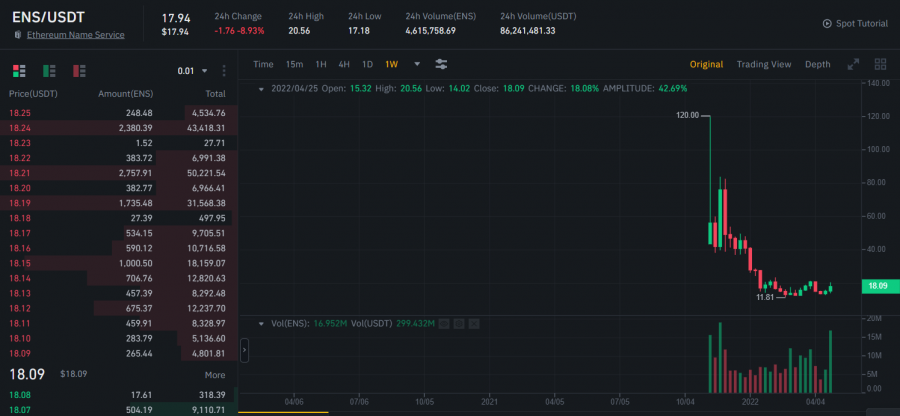
Task: Select the 18.23 sell order price
Action: [x=20, y=143]
